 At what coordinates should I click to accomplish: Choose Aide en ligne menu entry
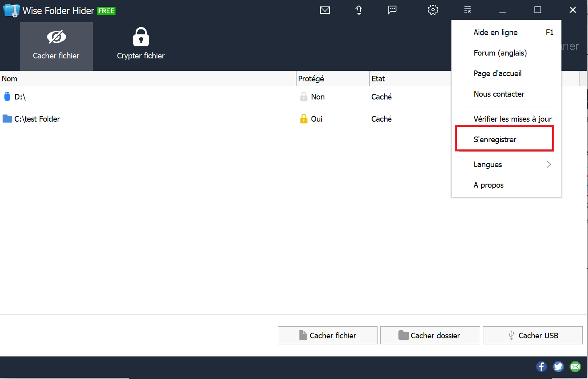[x=506, y=32]
